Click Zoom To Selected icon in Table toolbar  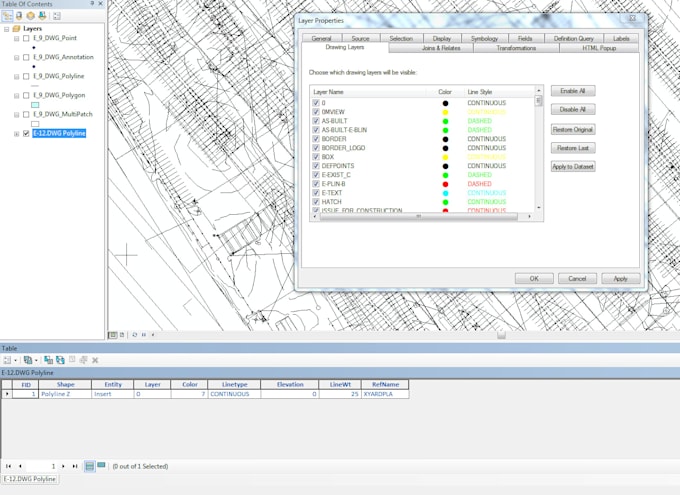(x=84, y=360)
